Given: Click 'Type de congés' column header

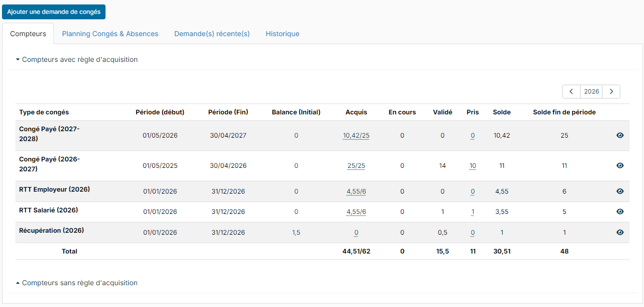Looking at the screenshot, I should coord(44,112).
